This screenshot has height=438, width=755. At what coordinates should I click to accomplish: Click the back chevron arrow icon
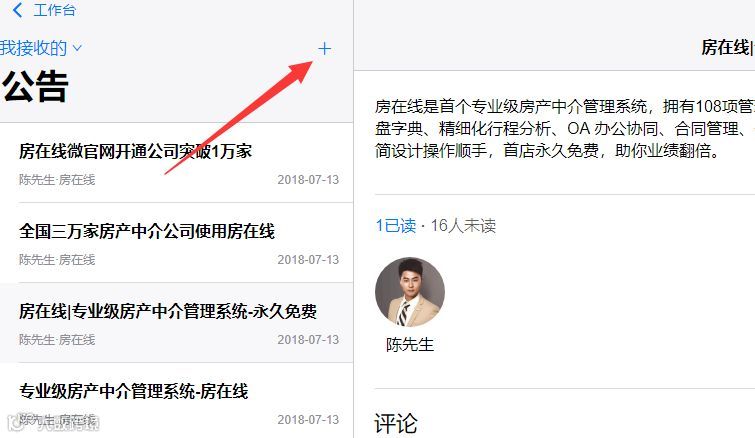pyautogui.click(x=17, y=10)
